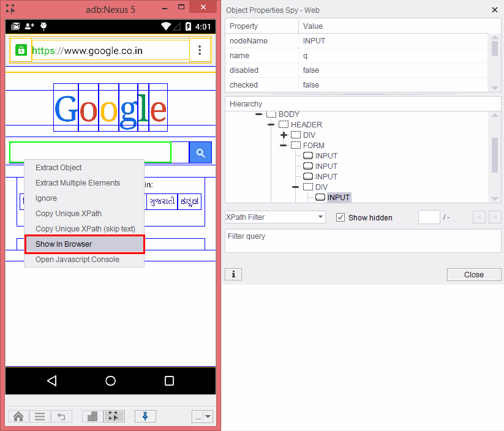Click the spy icon in the adb window title bar

click(10, 9)
